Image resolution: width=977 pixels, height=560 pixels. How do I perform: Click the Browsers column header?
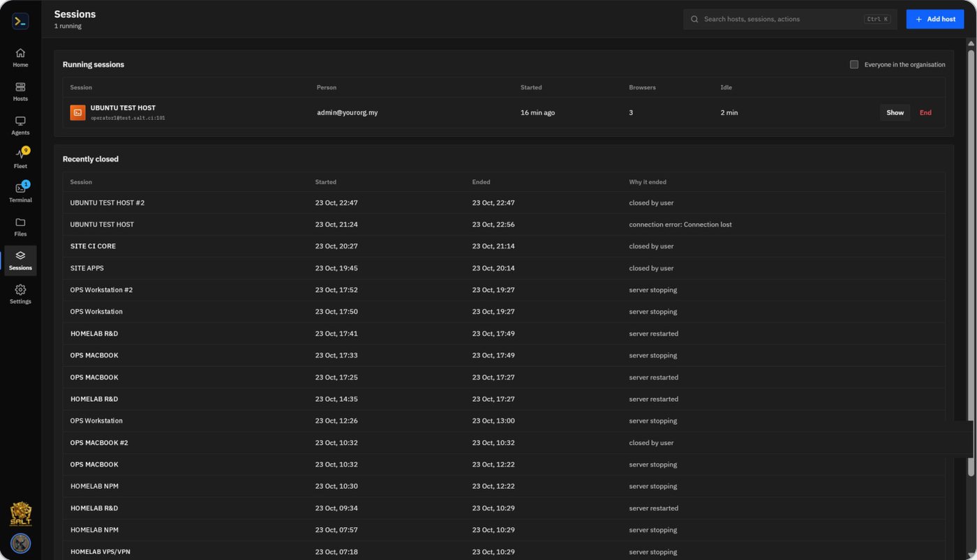642,87
